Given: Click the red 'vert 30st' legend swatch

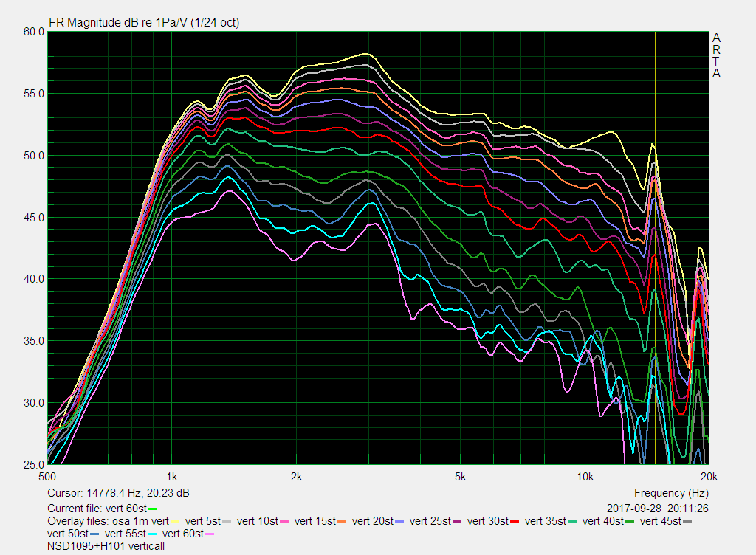Looking at the screenshot, I should (x=515, y=522).
